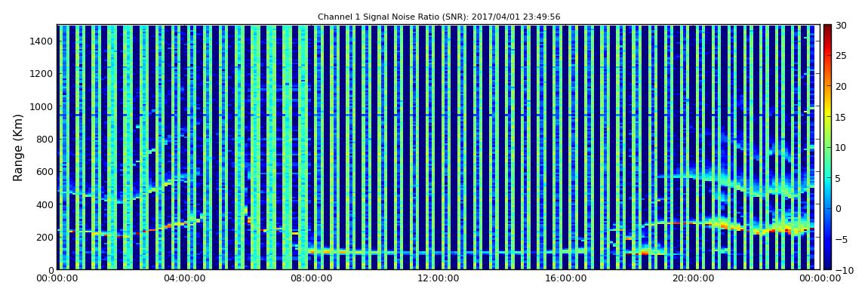Click the colorbar value 30
The height and width of the screenshot is (307, 868).
coord(842,26)
